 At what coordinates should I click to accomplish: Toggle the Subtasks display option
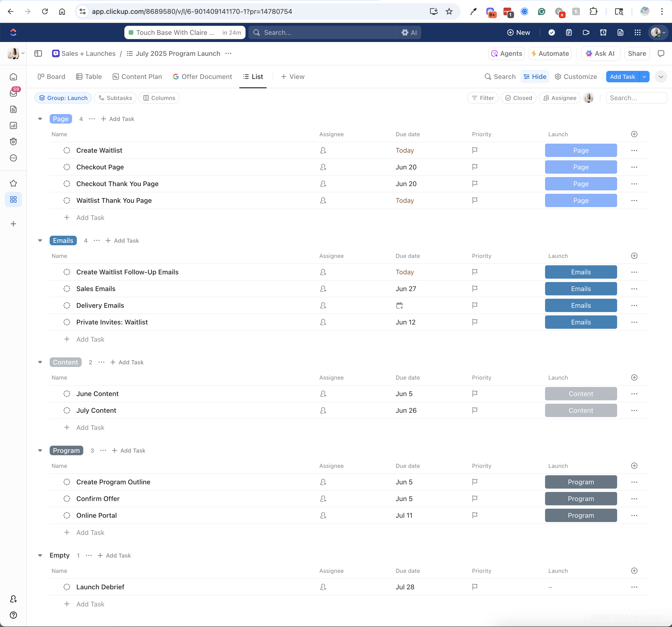tap(115, 98)
